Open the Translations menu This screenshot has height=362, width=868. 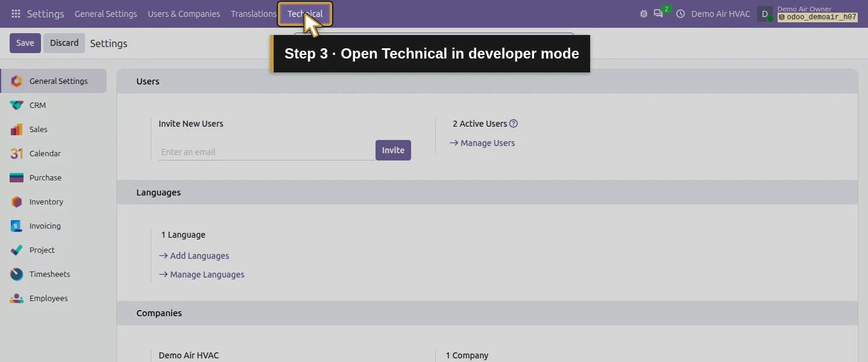click(x=254, y=14)
